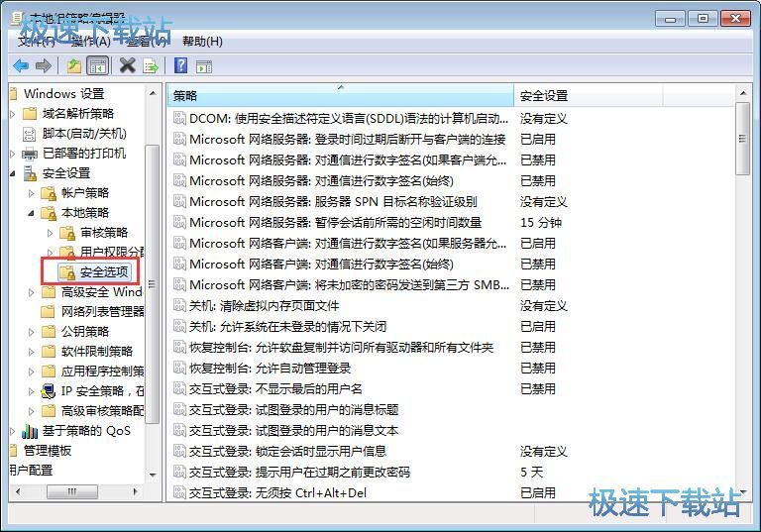Select 管理模板 in the tree
The height and width of the screenshot is (532, 761).
coord(48,451)
